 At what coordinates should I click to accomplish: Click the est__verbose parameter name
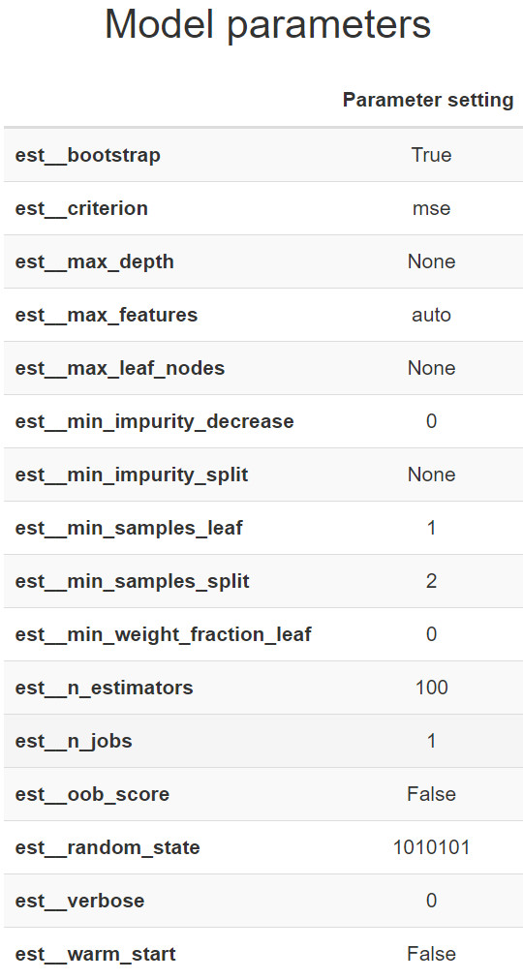79,901
